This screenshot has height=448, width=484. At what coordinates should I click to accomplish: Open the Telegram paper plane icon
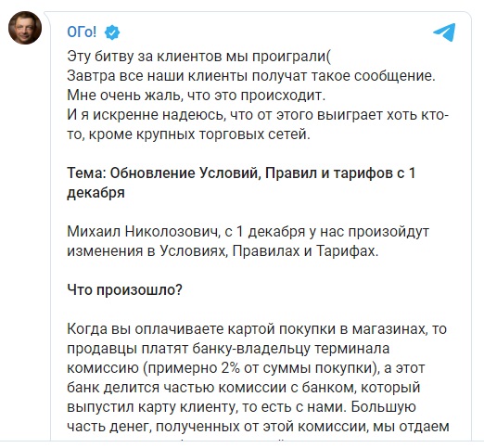444,32
